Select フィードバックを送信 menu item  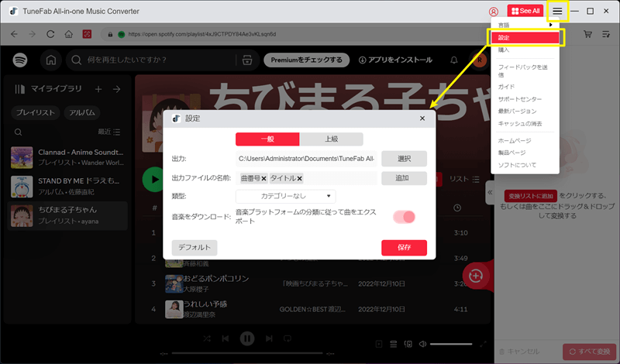[525, 70]
